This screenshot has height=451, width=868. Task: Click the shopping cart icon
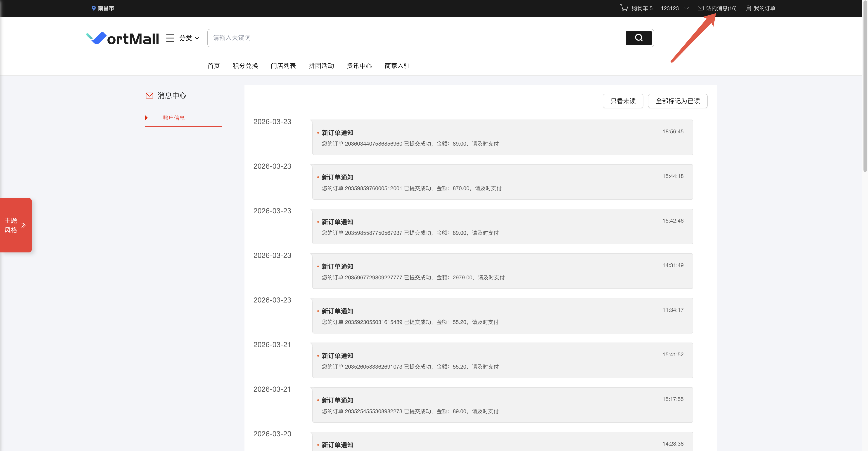tap(624, 8)
